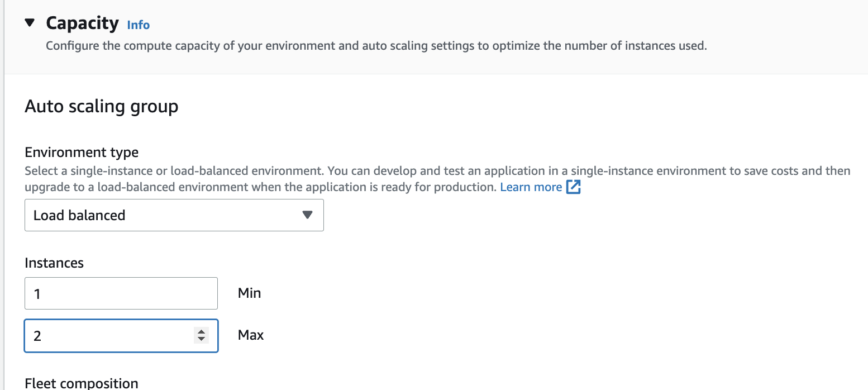Click the Fleet composition label
868x390 pixels.
tap(82, 383)
